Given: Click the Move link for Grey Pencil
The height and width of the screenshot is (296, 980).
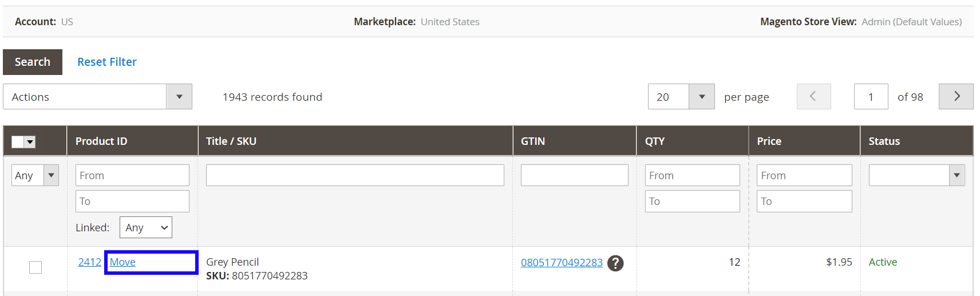Looking at the screenshot, I should tap(122, 262).
